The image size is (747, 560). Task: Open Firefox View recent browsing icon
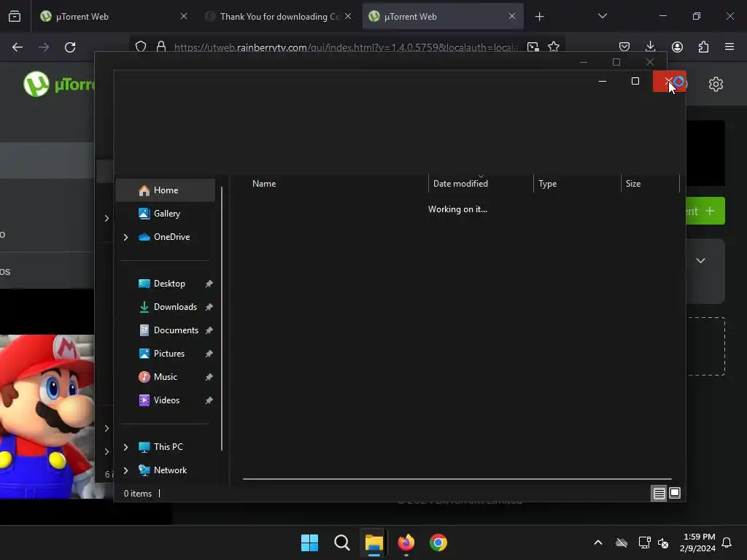(15, 16)
